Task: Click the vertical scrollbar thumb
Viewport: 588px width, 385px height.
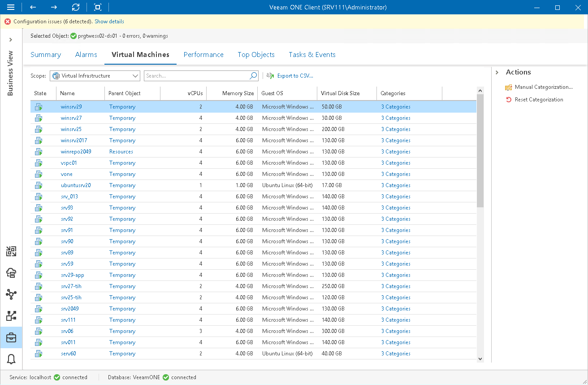Action: pos(480,151)
